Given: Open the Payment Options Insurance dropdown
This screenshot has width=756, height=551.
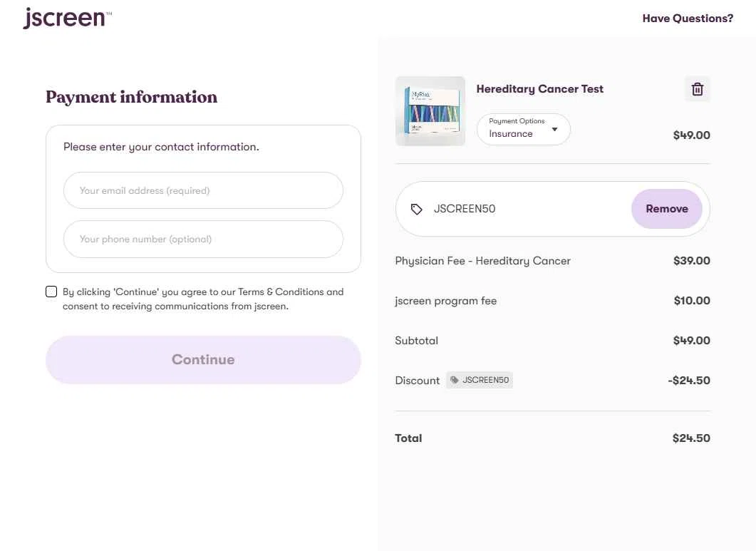Looking at the screenshot, I should point(524,129).
